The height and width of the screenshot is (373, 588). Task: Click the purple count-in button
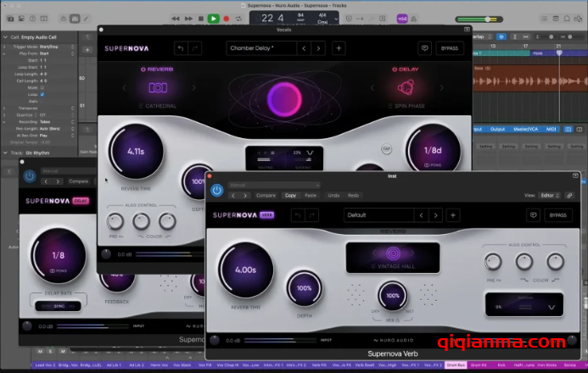(x=402, y=19)
